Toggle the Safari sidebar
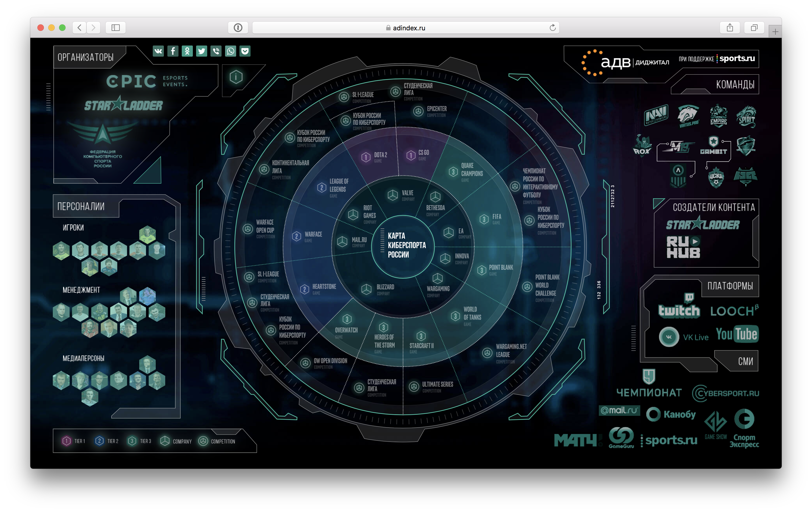The width and height of the screenshot is (812, 512). 116,28
